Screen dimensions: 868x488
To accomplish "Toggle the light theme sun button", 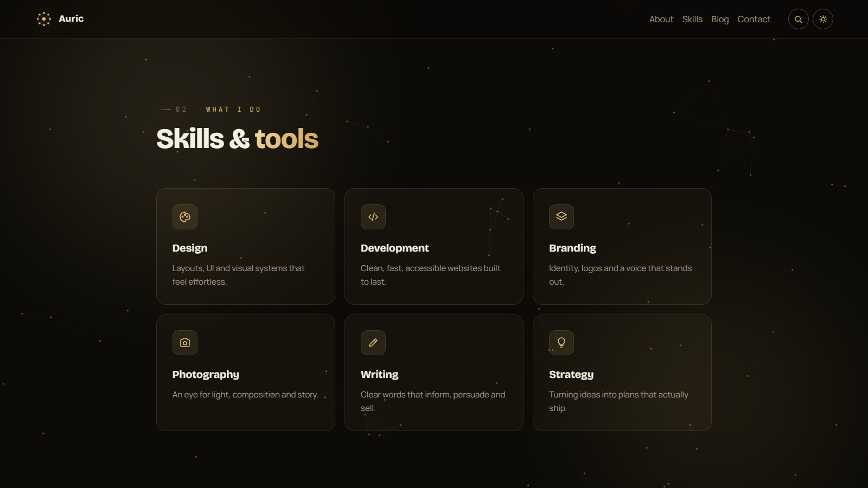I will click(823, 19).
